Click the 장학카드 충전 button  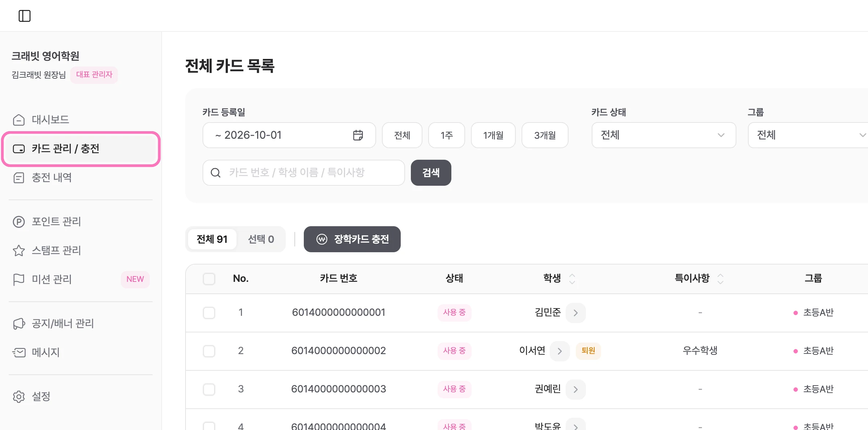(x=352, y=239)
